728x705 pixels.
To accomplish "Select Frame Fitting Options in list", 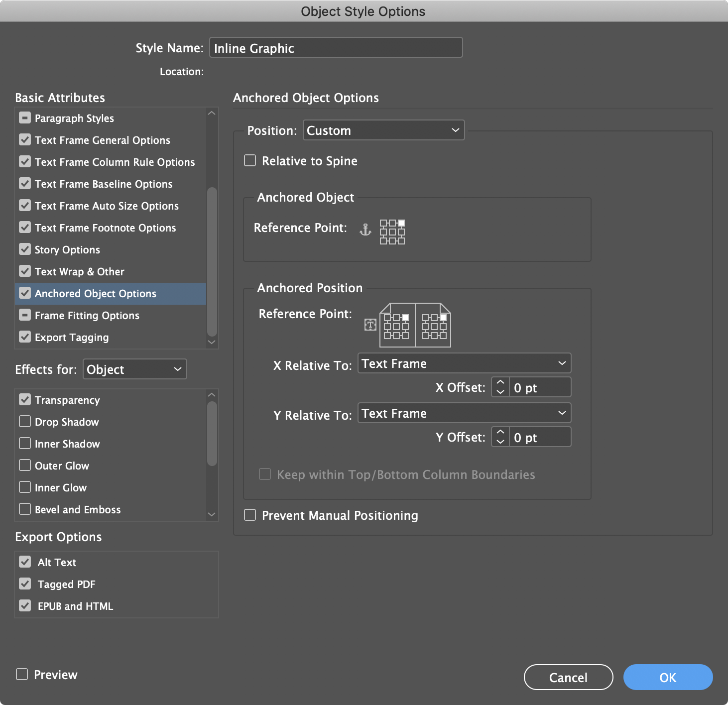I will pos(87,316).
